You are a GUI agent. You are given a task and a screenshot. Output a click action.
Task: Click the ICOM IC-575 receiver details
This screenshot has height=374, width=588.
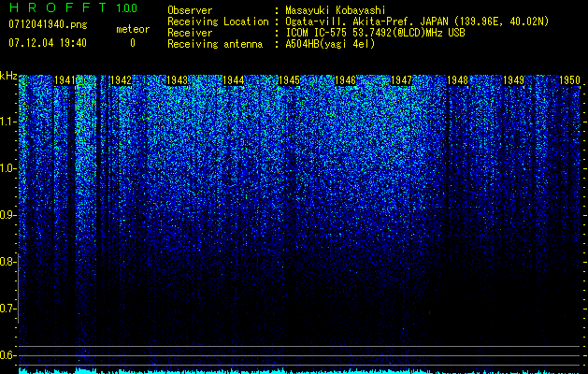[375, 33]
